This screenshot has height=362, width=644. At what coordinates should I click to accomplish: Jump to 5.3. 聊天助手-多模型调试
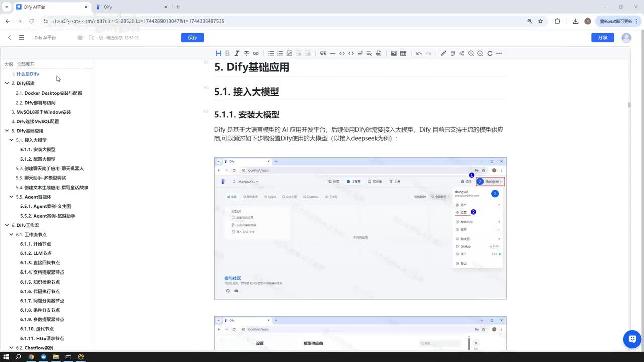point(41,178)
